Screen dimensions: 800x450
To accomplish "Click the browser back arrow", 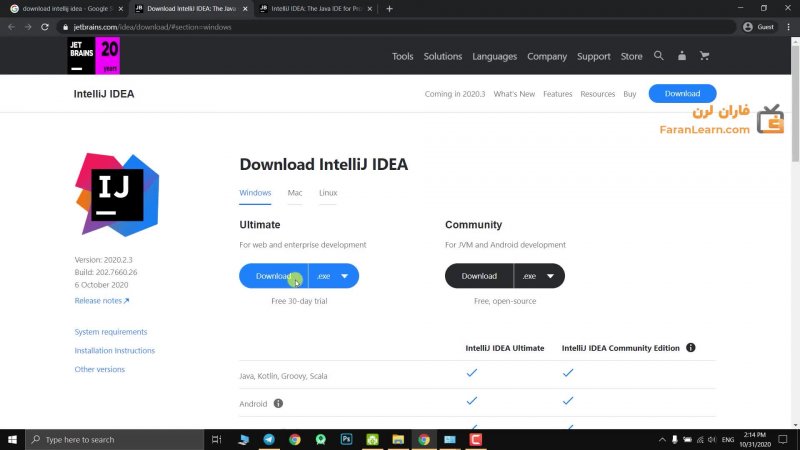I will [11, 27].
